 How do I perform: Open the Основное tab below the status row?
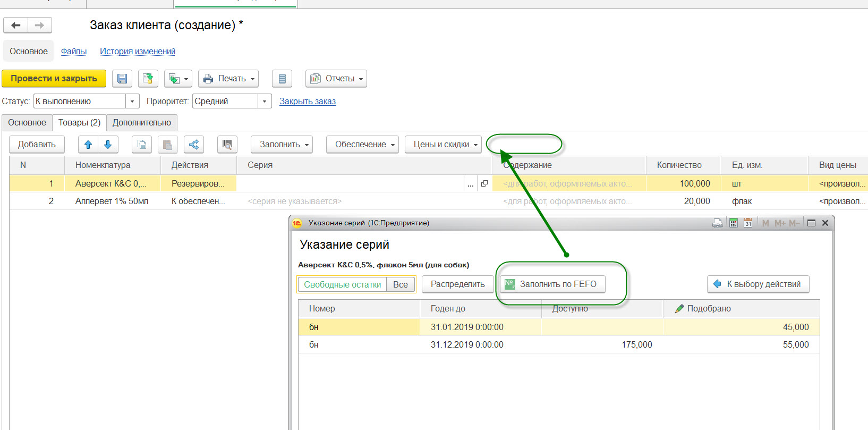pos(27,122)
